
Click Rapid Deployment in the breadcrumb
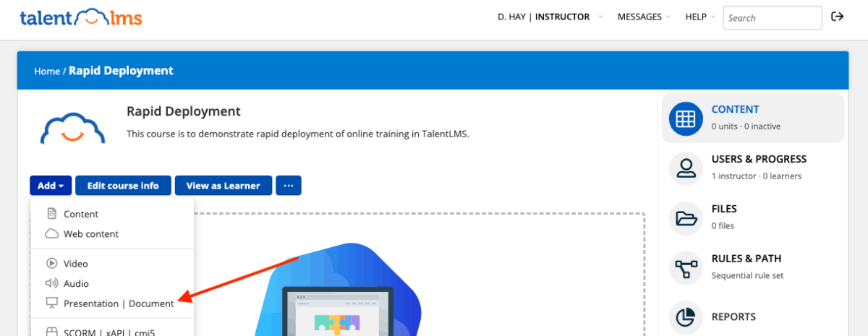121,71
